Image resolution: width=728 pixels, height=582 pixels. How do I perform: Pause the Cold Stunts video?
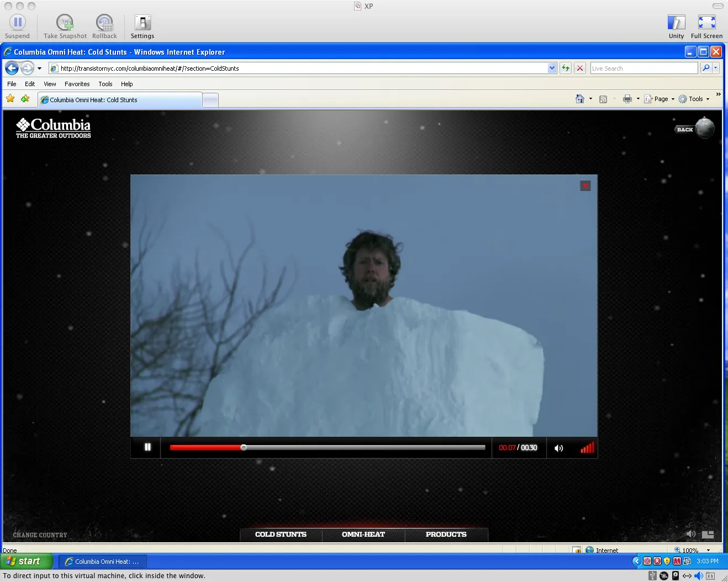[x=147, y=447]
